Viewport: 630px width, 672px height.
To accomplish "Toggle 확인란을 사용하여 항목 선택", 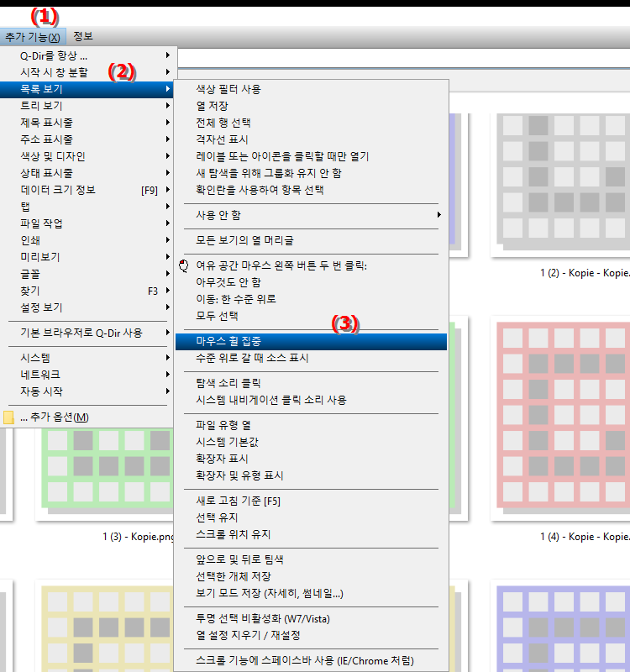I will click(311, 190).
